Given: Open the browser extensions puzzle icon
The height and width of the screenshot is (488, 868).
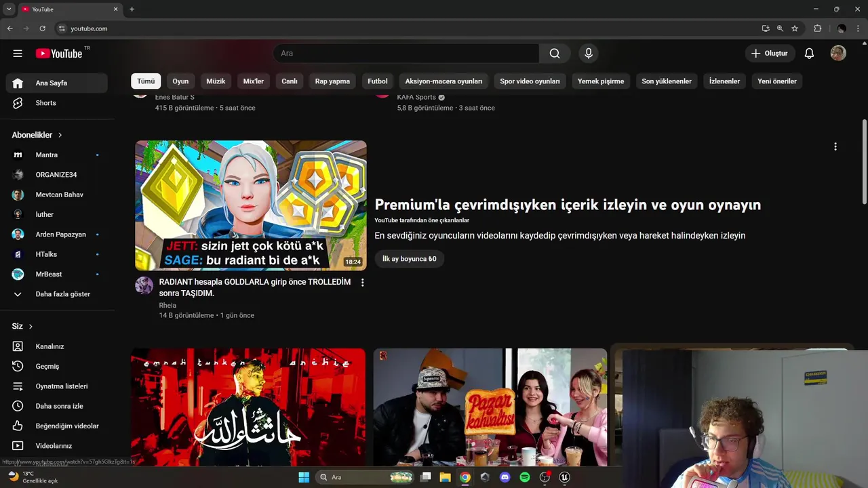Looking at the screenshot, I should tap(817, 28).
